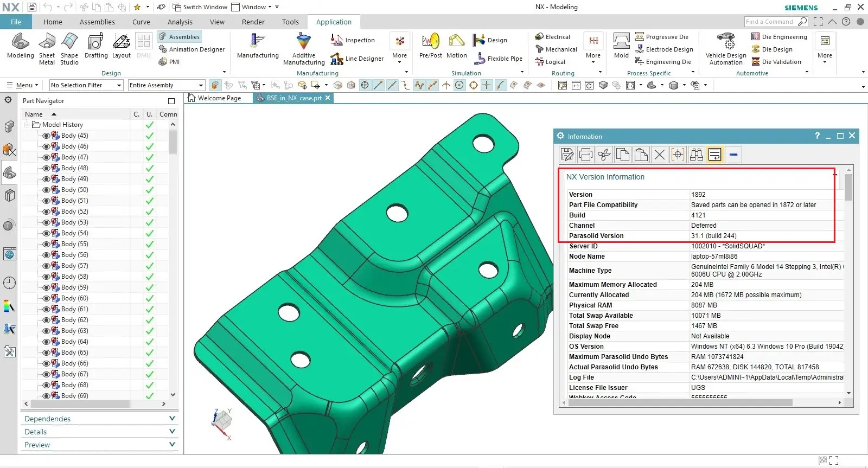This screenshot has height=468, width=868.
Task: Open the Pre/Post simulation application
Action: pos(431,46)
